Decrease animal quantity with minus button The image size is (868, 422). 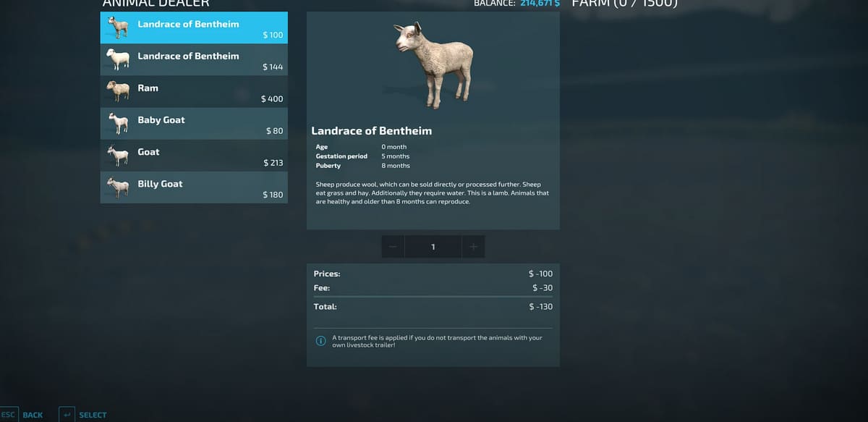pos(393,247)
